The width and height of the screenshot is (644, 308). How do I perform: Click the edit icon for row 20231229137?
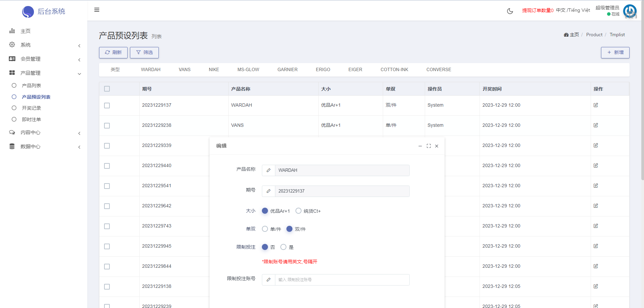point(595,105)
